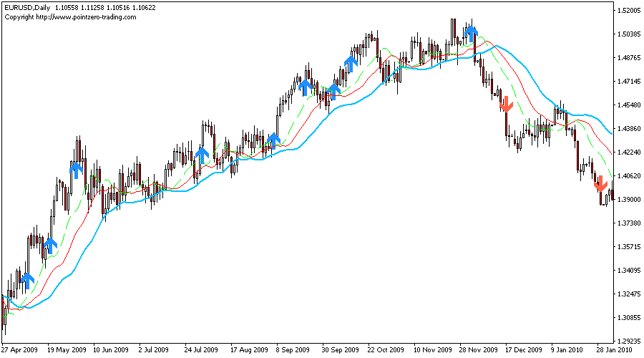Select the blue up arrow just after 24 Jul 2009
The image size is (644, 358).
(x=202, y=153)
